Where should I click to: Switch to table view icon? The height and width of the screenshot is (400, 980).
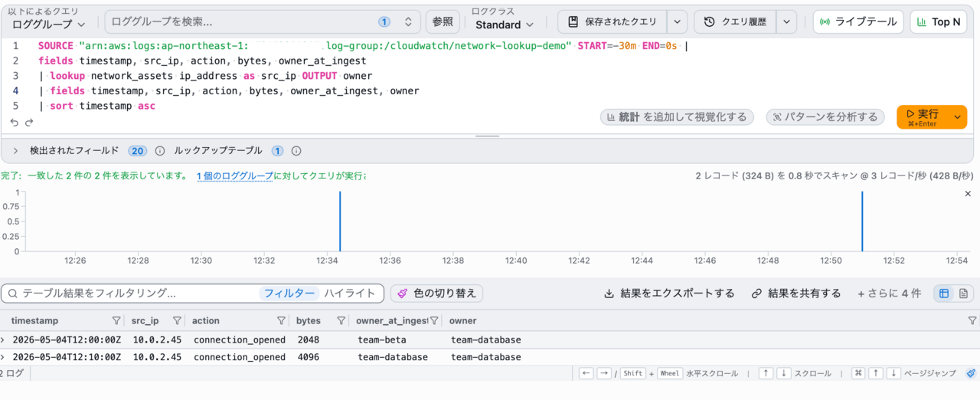pyautogui.click(x=944, y=293)
